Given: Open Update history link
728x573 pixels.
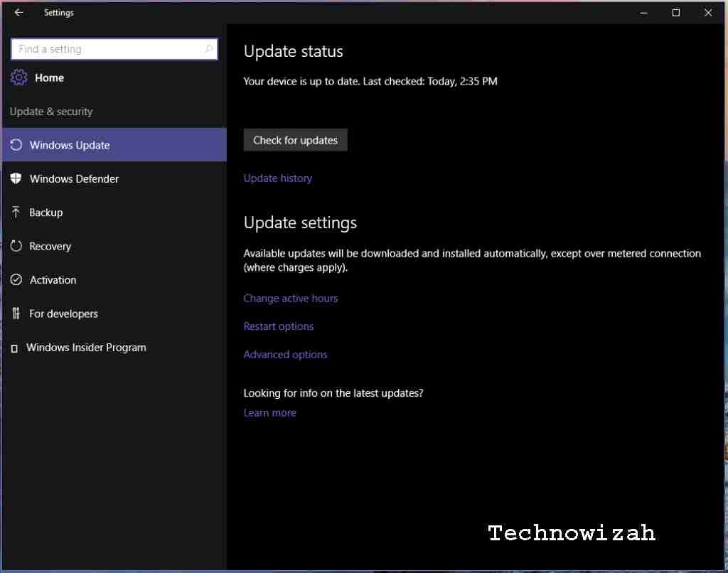Looking at the screenshot, I should pyautogui.click(x=278, y=178).
